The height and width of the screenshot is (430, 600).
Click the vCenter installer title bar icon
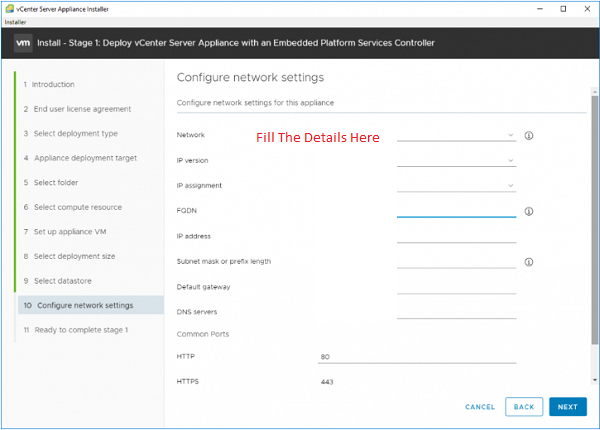pyautogui.click(x=10, y=9)
